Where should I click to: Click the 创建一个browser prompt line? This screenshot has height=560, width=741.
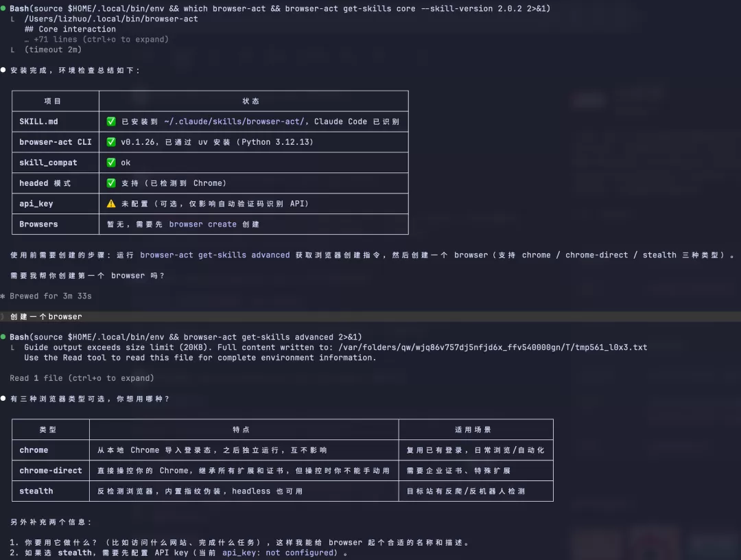[370, 316]
